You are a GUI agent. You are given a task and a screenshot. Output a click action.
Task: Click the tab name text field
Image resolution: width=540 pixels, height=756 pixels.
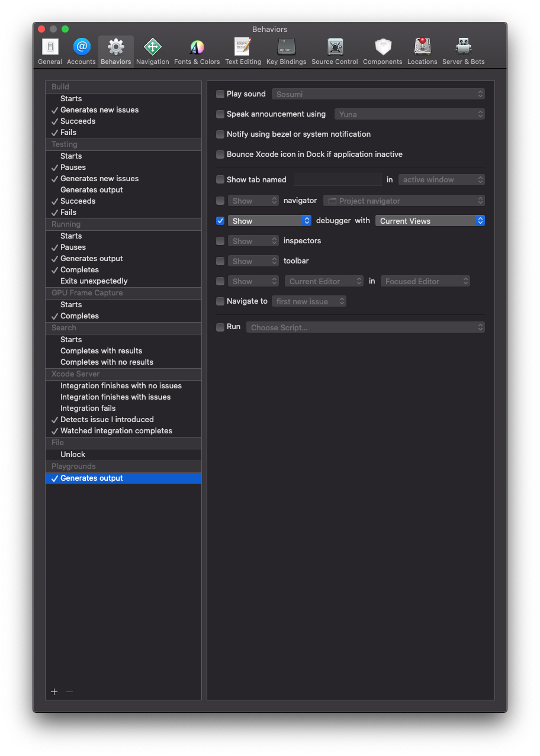pyautogui.click(x=337, y=179)
